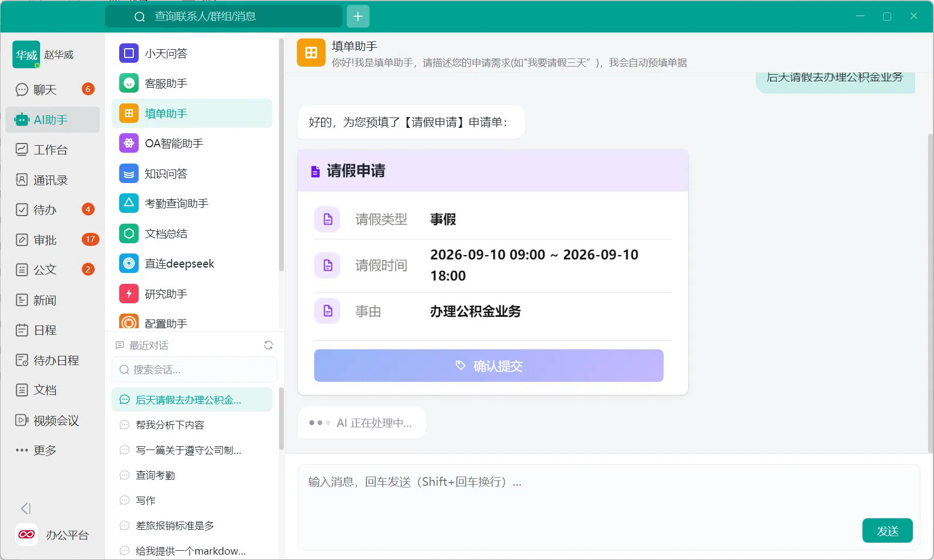This screenshot has width=934, height=560.
Task: Open conversation 查询考勤
Action: click(x=192, y=476)
